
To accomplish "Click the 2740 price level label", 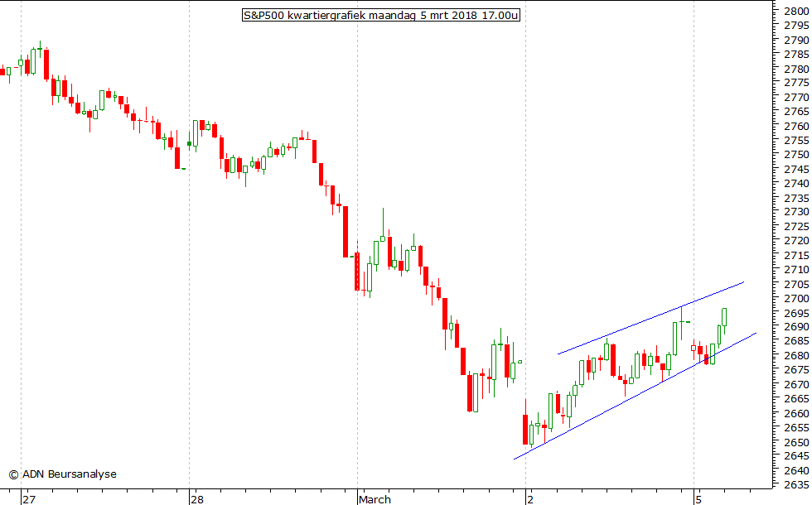I will tap(796, 183).
